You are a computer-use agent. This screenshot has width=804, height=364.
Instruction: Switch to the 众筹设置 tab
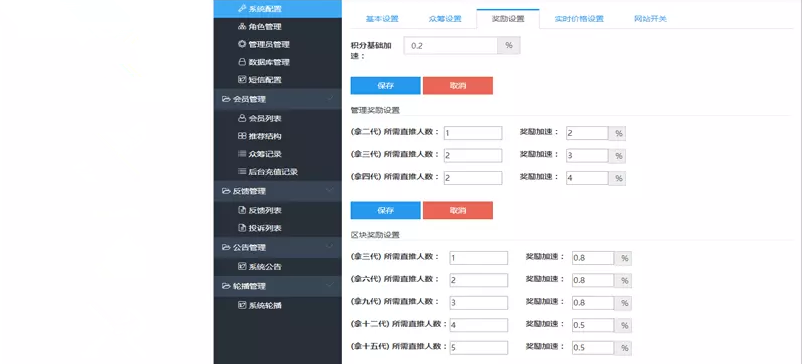(x=445, y=19)
